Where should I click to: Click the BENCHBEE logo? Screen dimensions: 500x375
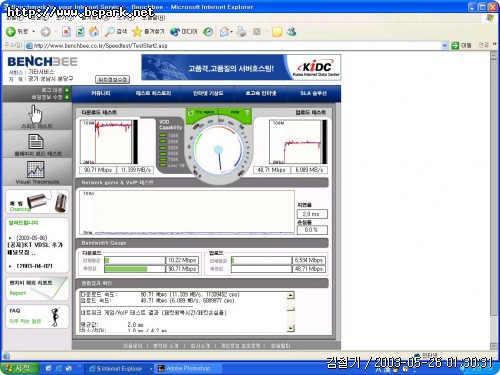click(42, 62)
